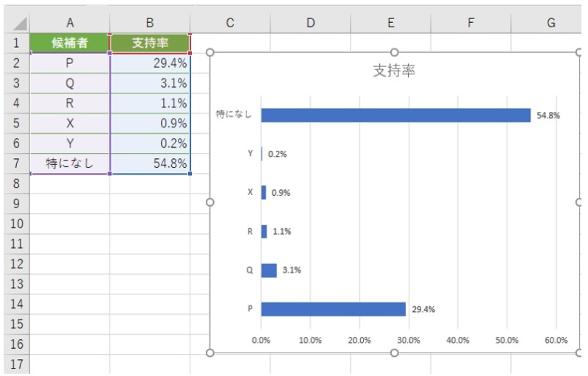Select cell B2 showing 29.4%
This screenshot has height=376, width=588.
(150, 63)
